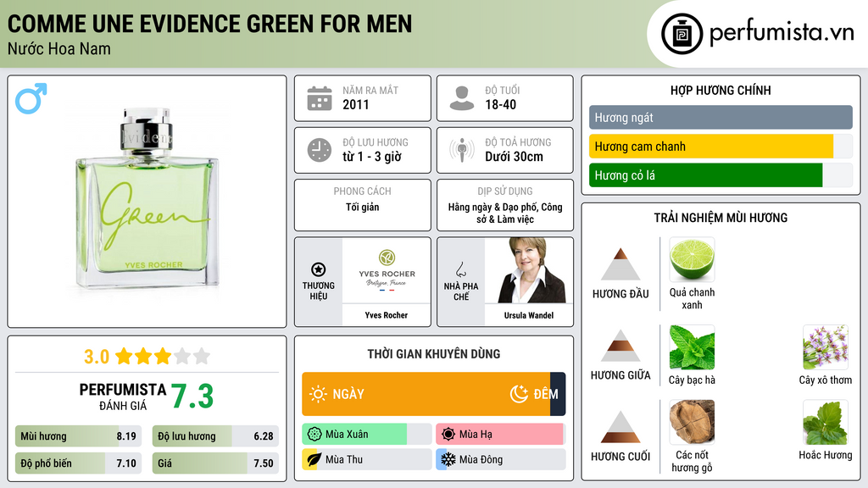Click the launch year value 2011
868x488 pixels.
[355, 104]
